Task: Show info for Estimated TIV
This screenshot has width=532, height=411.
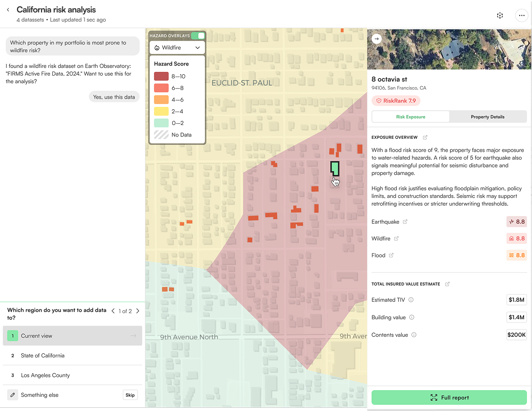Action: 411,300
